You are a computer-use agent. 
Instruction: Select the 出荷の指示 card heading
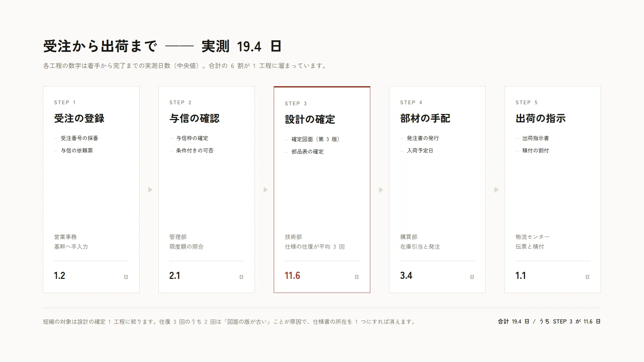click(541, 118)
